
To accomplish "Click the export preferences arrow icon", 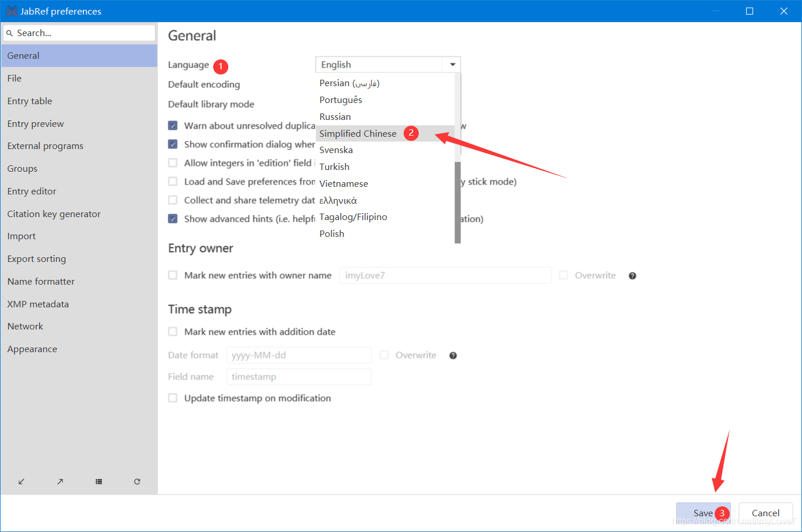I will (60, 481).
